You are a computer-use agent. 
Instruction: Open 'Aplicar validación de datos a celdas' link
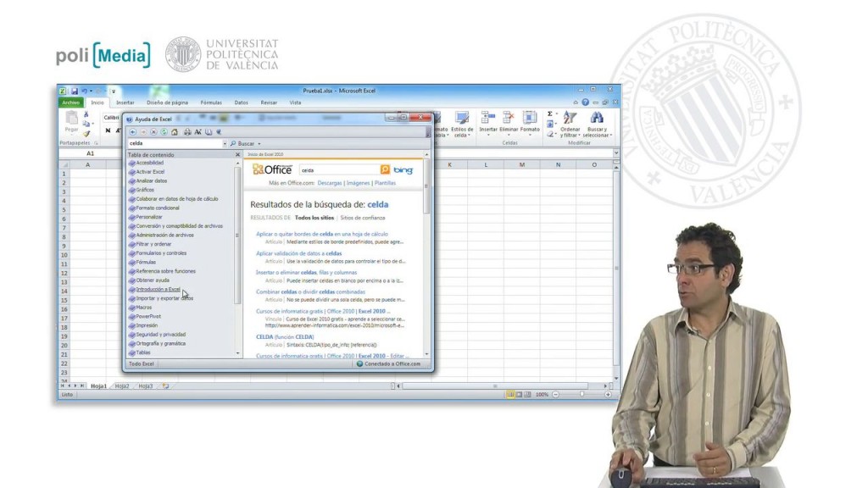[x=299, y=253]
